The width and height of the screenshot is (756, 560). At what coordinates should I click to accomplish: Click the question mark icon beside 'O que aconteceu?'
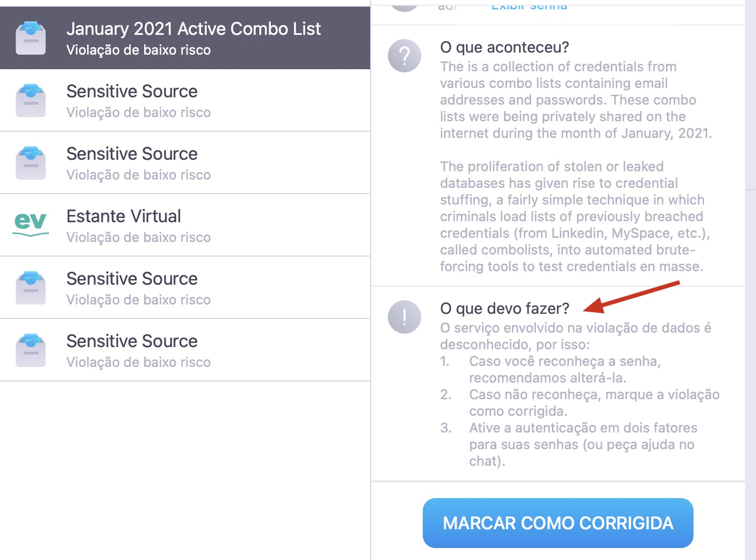tap(405, 56)
